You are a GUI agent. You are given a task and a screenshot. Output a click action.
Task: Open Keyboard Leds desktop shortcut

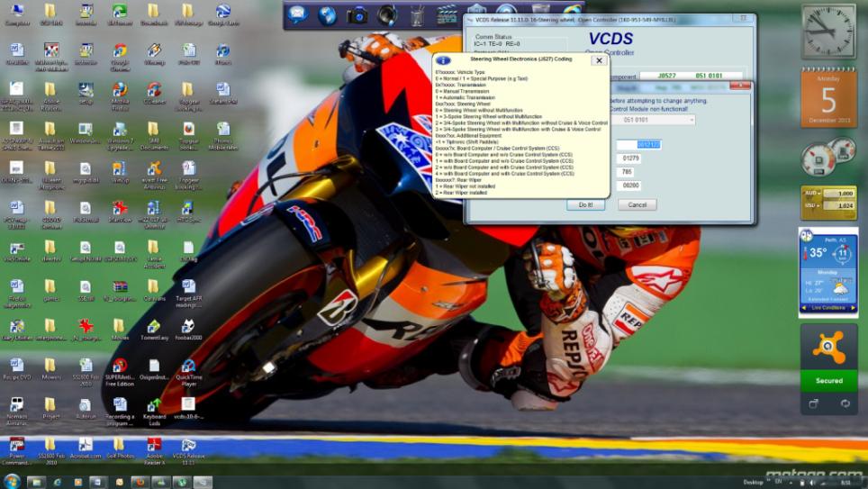154,412
